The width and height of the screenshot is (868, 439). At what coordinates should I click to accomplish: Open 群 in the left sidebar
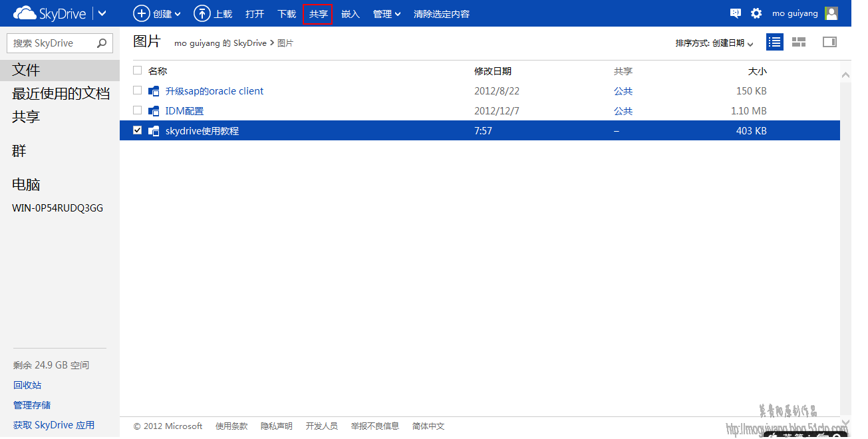[19, 151]
